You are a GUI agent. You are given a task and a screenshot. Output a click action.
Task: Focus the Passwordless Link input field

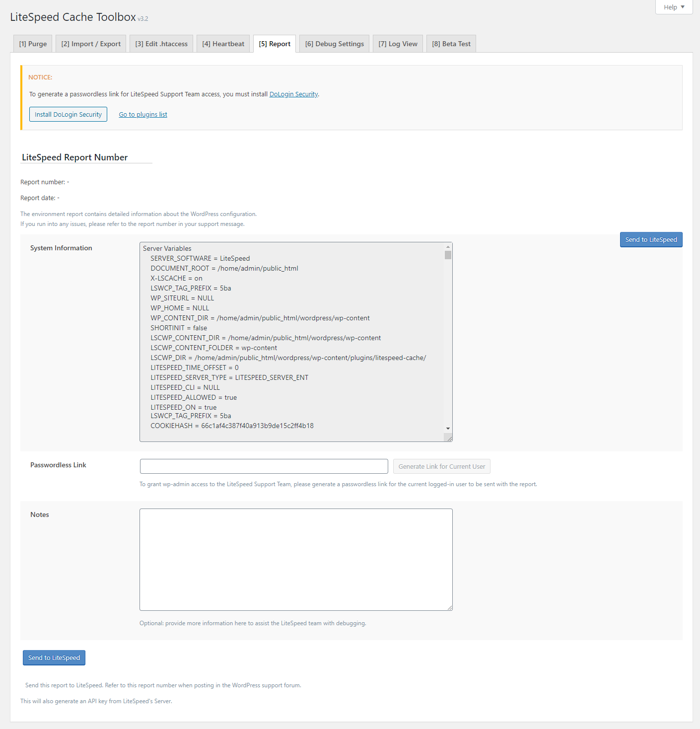(x=264, y=466)
